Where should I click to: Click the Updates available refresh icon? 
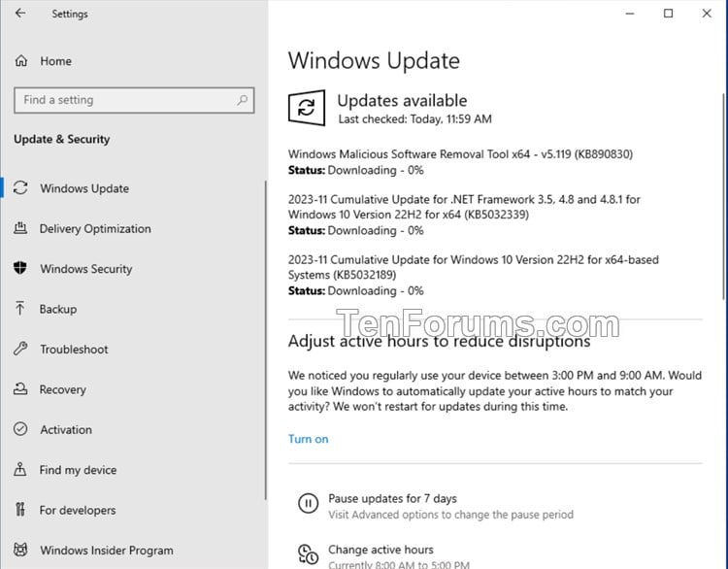[x=307, y=108]
